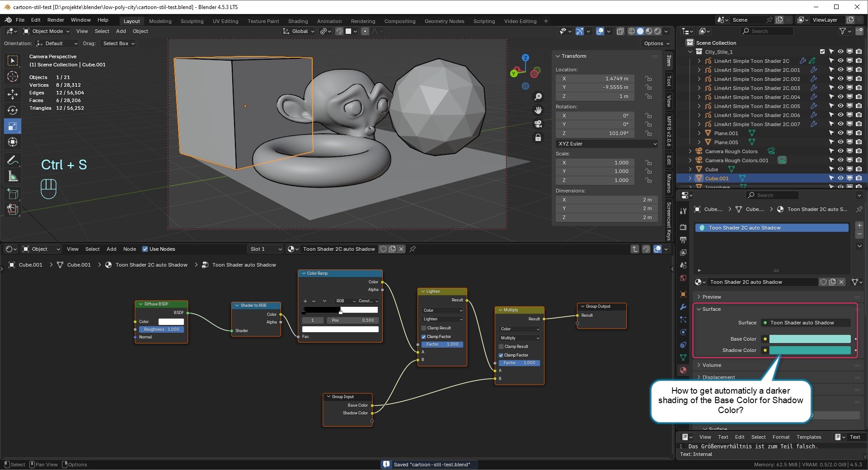
Task: Select the Measure tool
Action: [x=13, y=176]
